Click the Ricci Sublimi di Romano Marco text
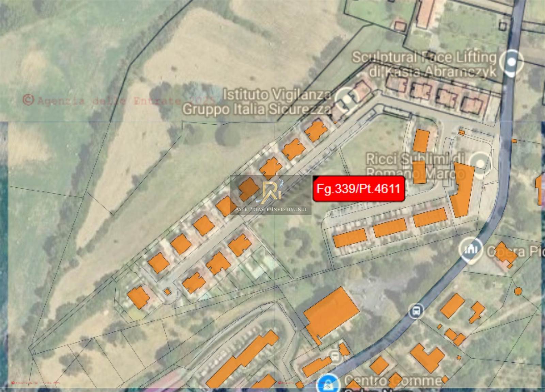The width and height of the screenshot is (545, 392). coord(416,166)
